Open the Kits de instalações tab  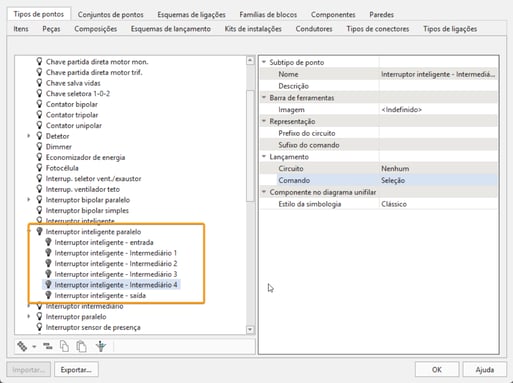point(253,29)
